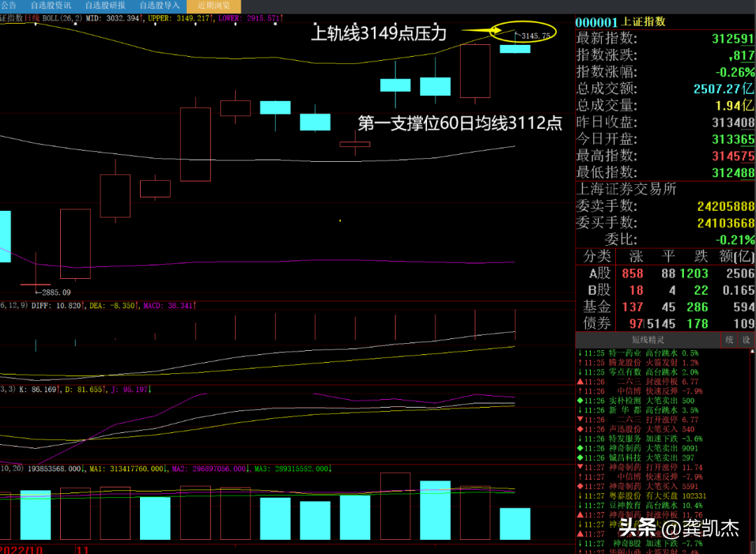
Task: Click the green diamond icon beside 实朴检测
Action: pos(580,401)
